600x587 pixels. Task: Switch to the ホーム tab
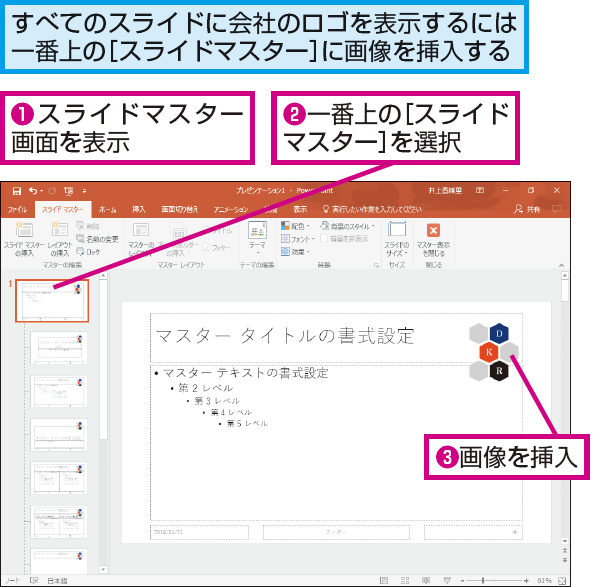[x=108, y=209]
